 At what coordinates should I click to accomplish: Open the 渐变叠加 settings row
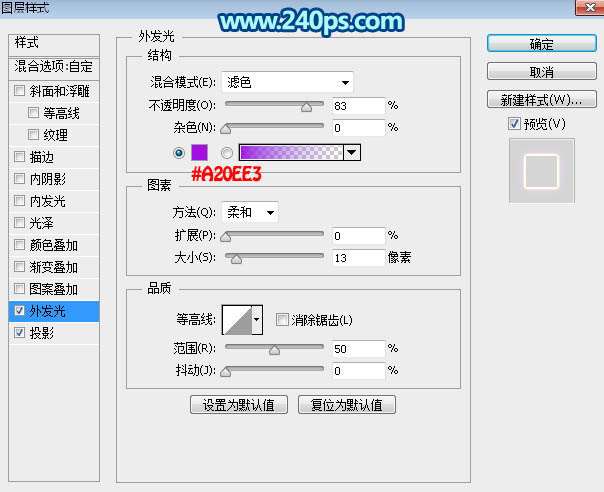click(54, 267)
